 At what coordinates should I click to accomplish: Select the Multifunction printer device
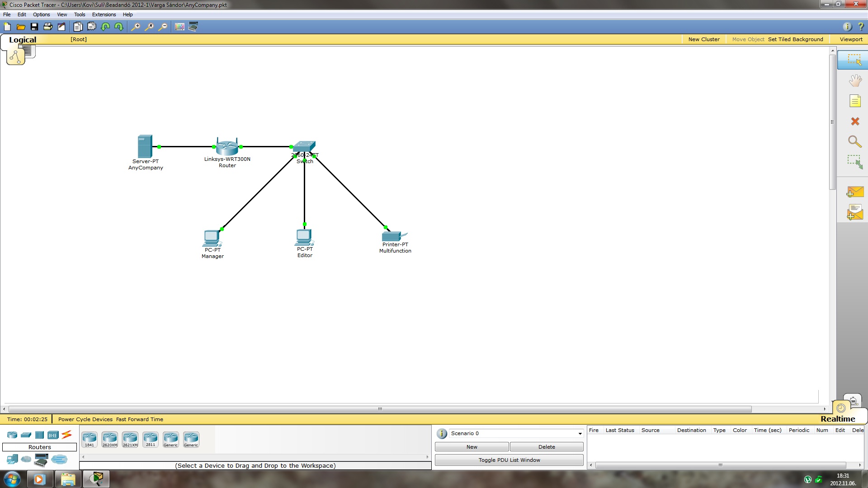pyautogui.click(x=394, y=236)
